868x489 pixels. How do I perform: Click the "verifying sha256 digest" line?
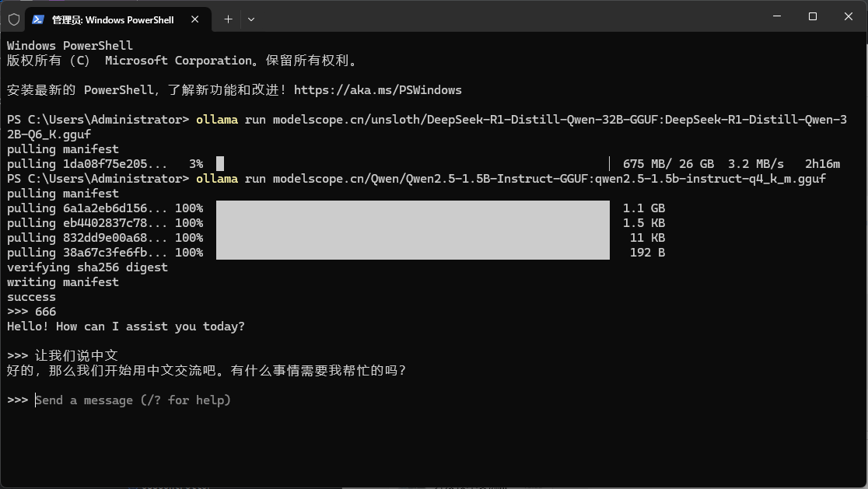click(x=87, y=267)
